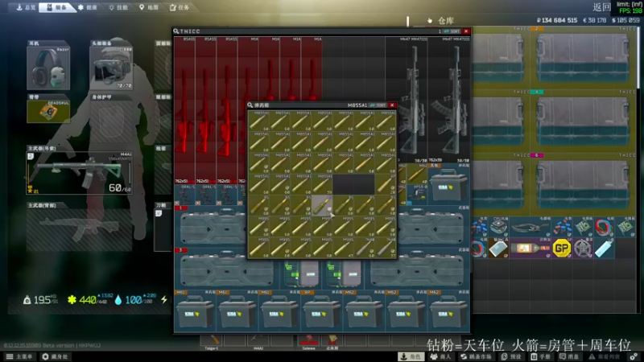
Task: Select the helmet with 70/70 durability
Action: point(111,68)
